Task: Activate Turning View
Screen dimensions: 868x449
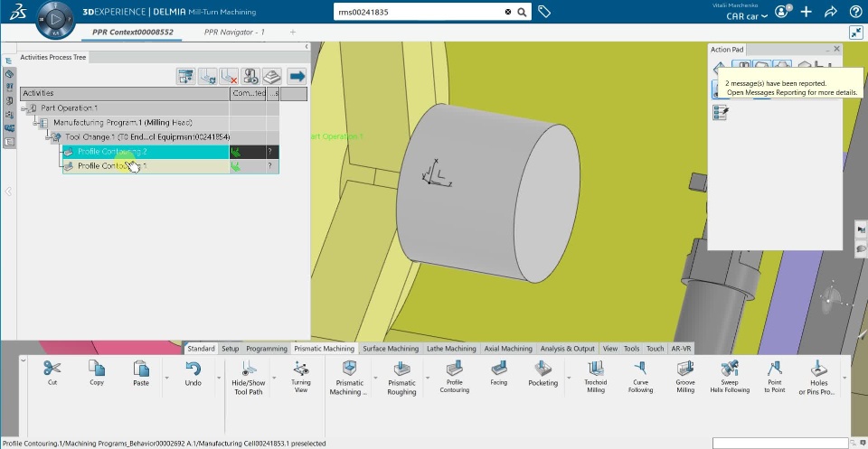Action: (x=300, y=377)
